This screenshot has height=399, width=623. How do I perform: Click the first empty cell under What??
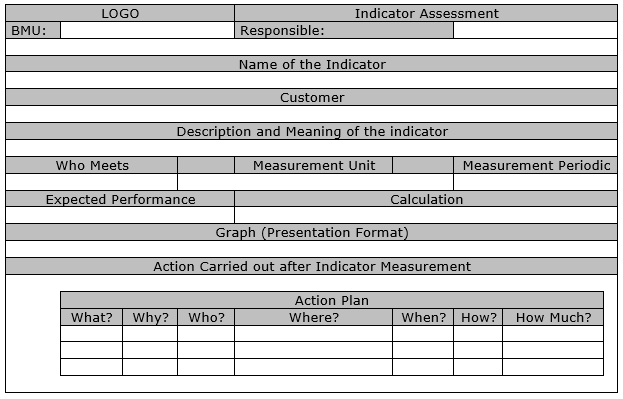pyautogui.click(x=91, y=333)
